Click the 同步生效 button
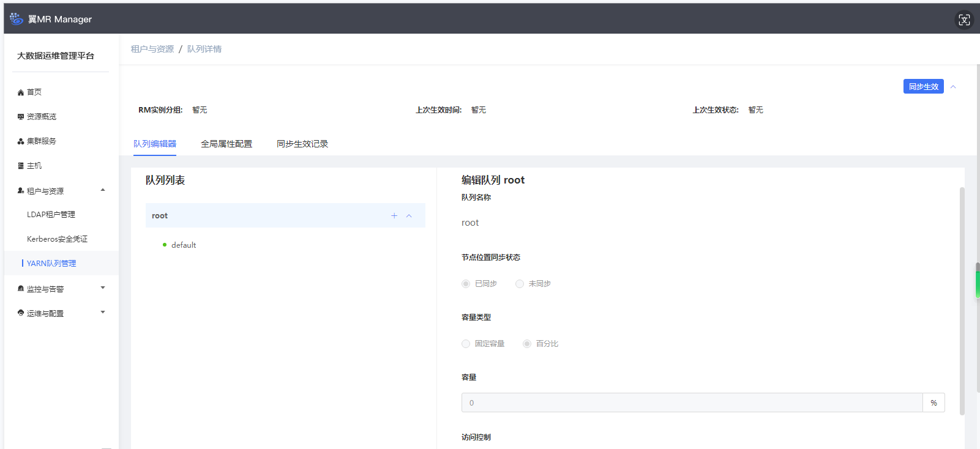980x449 pixels. point(923,86)
